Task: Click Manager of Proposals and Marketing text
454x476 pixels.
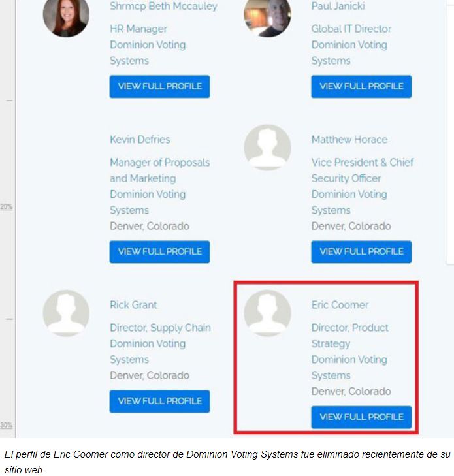Action: pyautogui.click(x=160, y=170)
